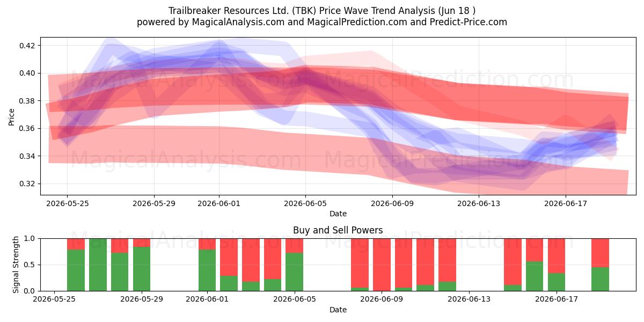644x322 pixels.
Task: Select the 0.42 price tick label
Action: [x=26, y=46]
